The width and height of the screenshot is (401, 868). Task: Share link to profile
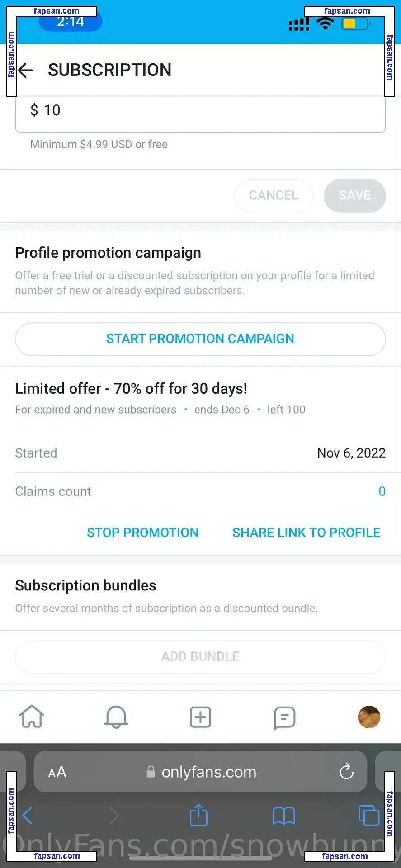(x=306, y=533)
